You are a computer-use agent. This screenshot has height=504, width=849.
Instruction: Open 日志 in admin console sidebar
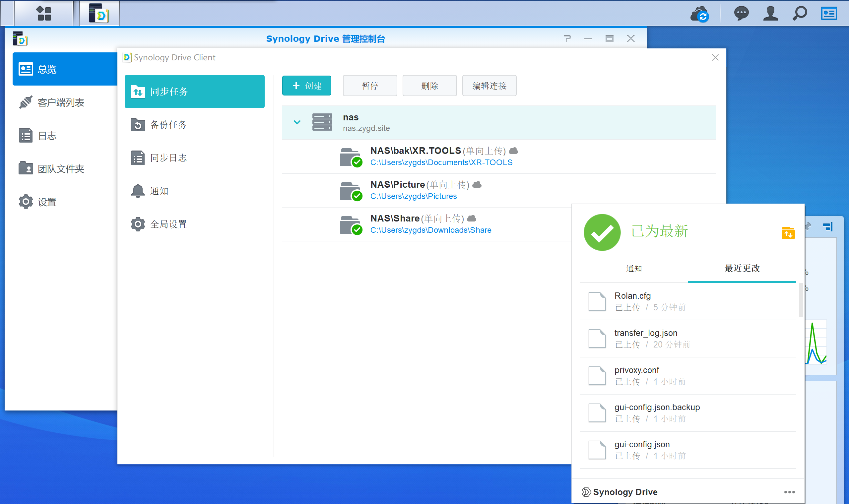65,136
